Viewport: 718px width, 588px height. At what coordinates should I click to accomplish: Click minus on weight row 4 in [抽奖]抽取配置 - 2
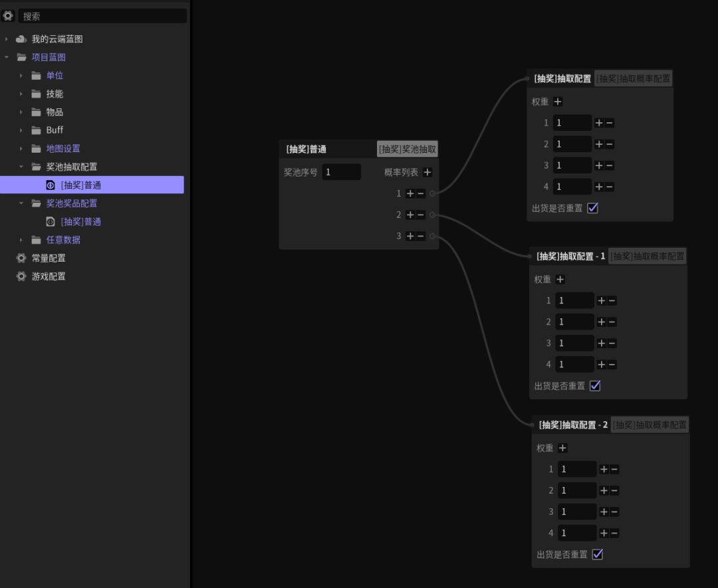tap(614, 533)
